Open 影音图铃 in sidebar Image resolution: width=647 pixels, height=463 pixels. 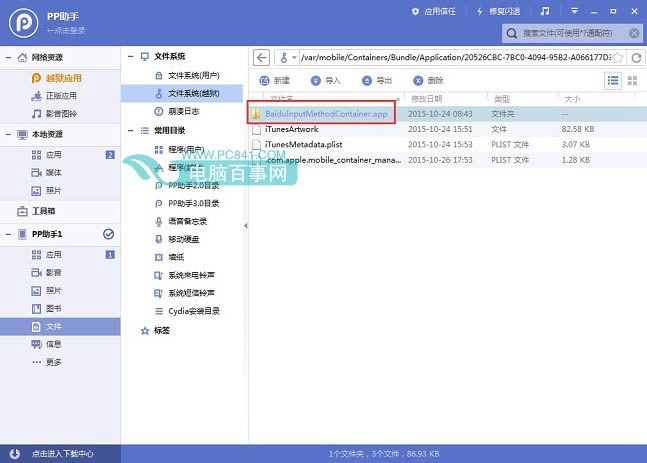click(x=54, y=113)
